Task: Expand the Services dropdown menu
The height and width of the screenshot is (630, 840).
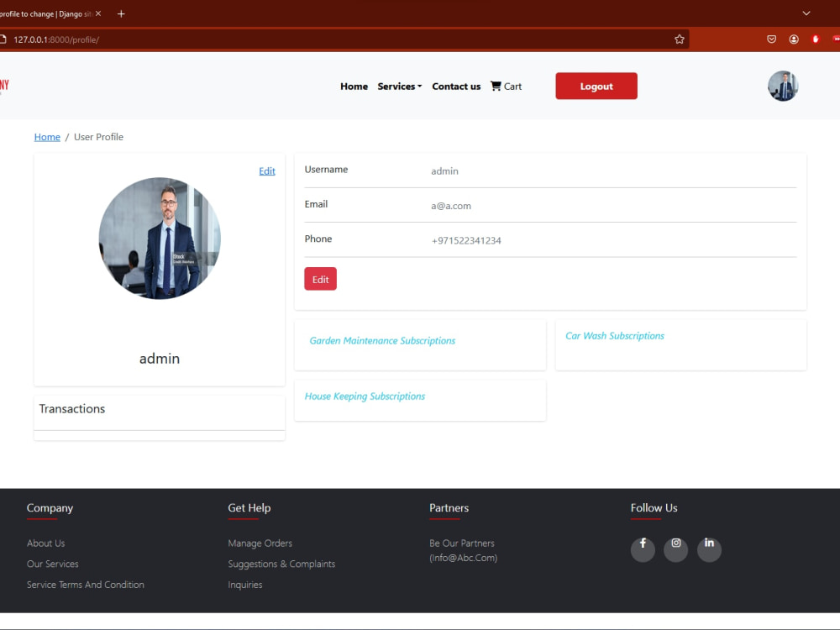Action: (400, 87)
